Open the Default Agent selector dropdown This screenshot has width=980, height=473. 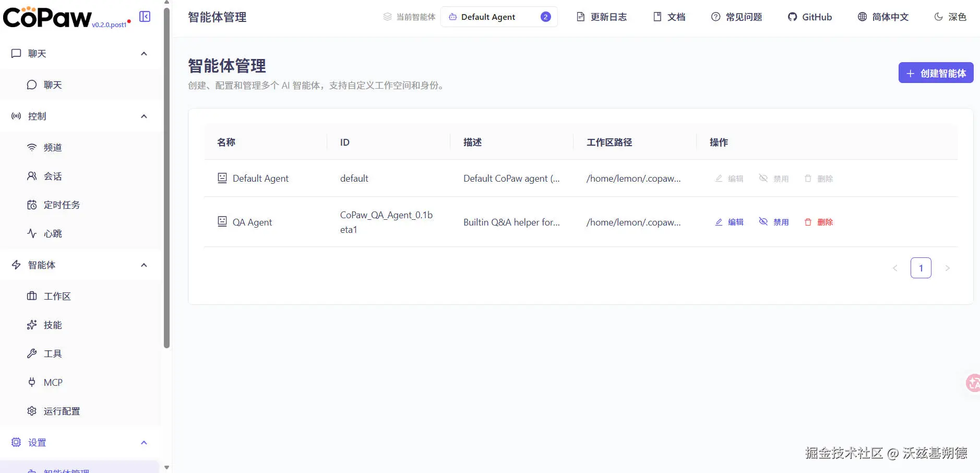click(x=498, y=17)
